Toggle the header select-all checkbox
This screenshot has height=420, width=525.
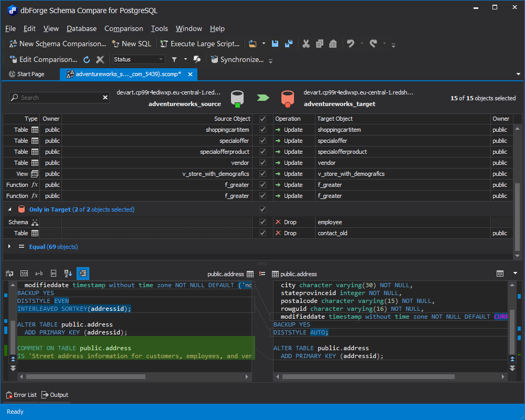pos(263,119)
